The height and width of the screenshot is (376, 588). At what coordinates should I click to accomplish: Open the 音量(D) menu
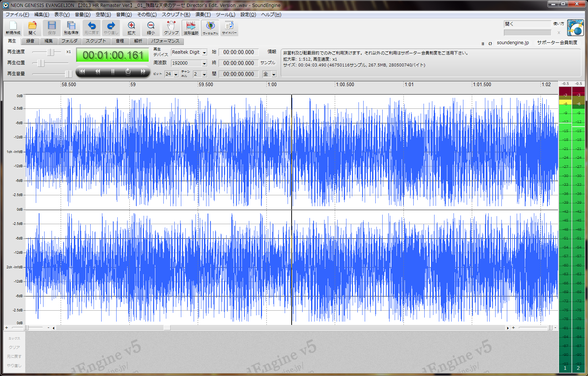83,15
